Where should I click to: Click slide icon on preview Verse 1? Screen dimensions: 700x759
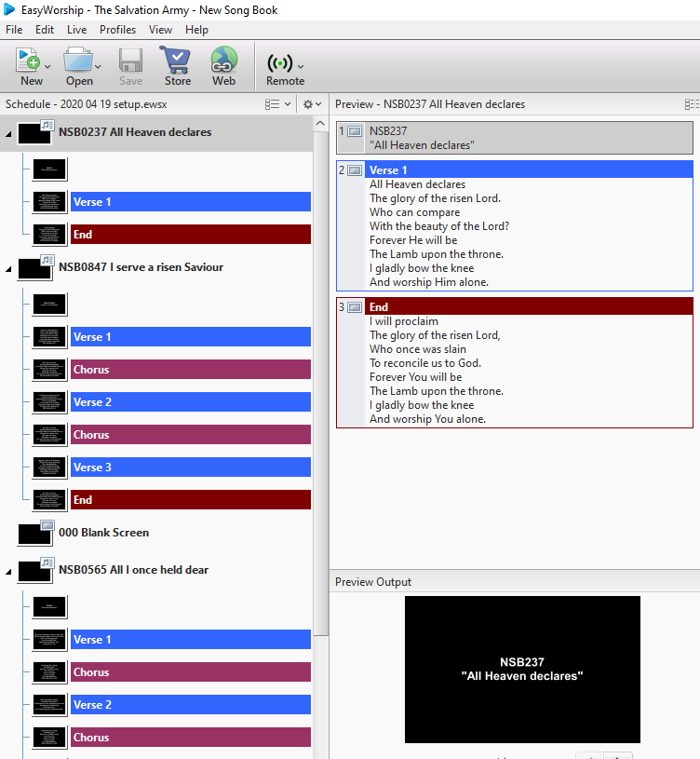pos(355,170)
